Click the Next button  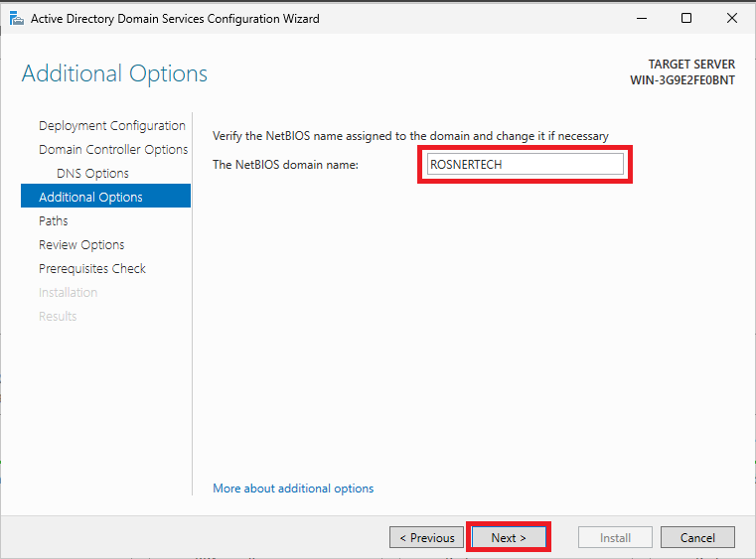(509, 537)
